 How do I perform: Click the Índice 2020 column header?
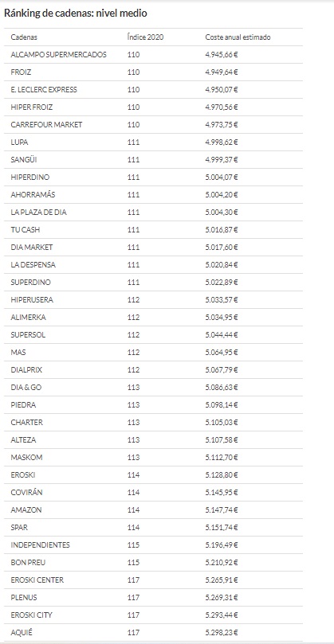[x=145, y=37]
